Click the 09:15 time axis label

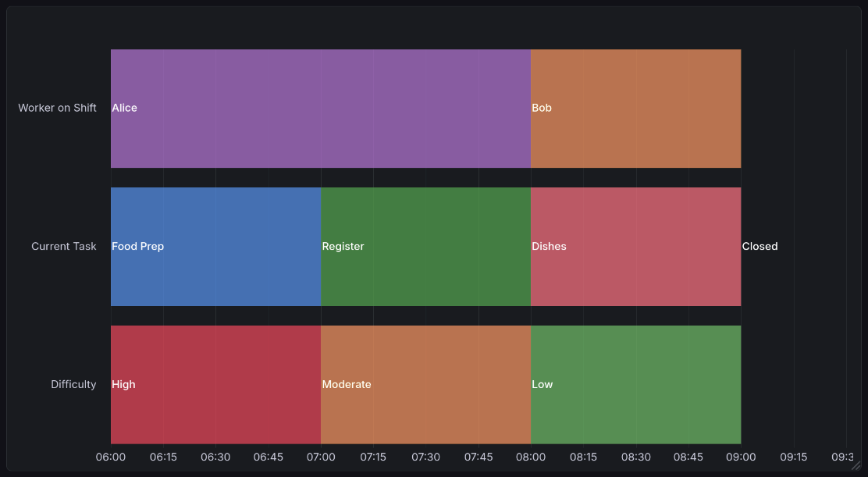[793, 457]
